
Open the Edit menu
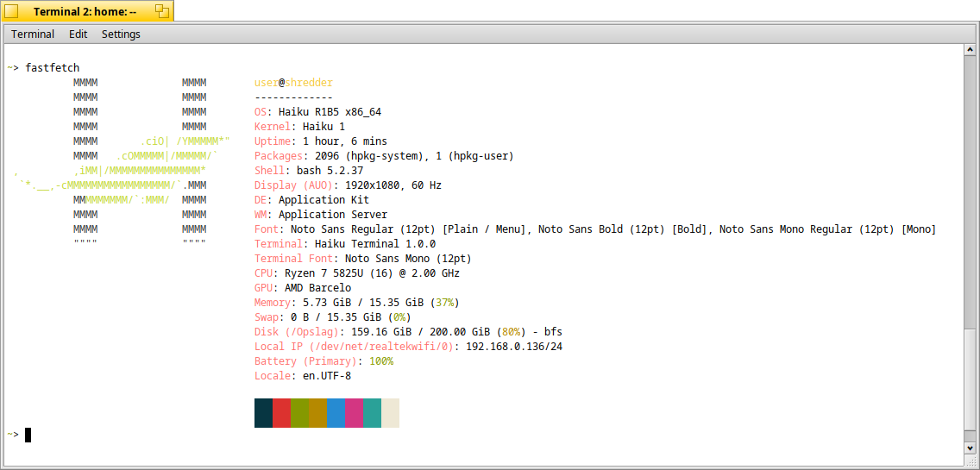tap(78, 34)
